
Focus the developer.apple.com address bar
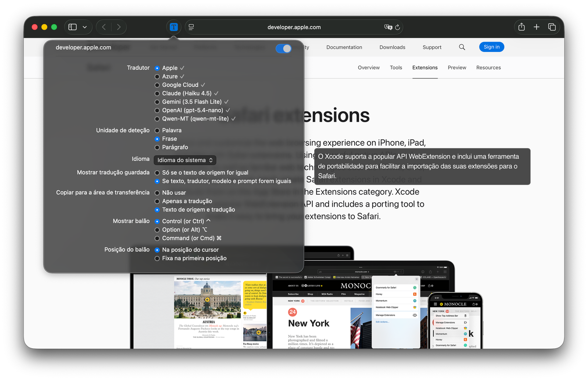pos(294,27)
